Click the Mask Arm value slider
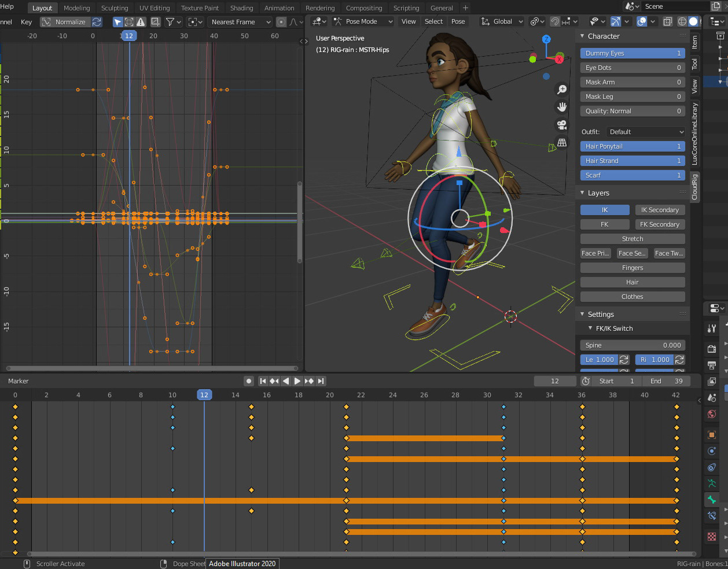This screenshot has height=569, width=728. [633, 82]
